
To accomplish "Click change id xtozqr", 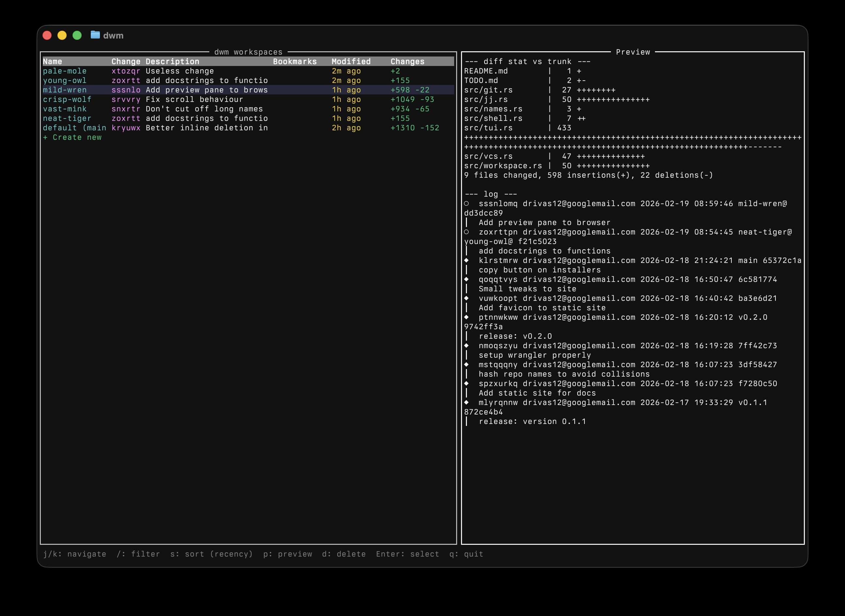I will (126, 71).
